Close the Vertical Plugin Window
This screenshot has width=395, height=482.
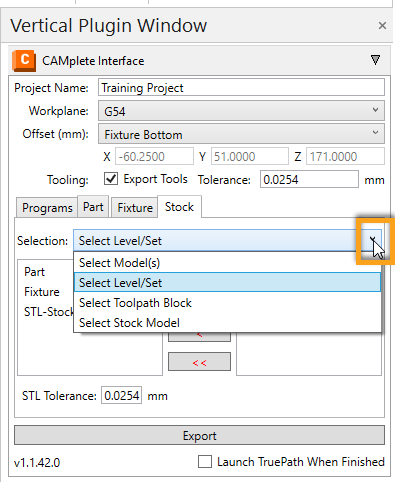coord(382,25)
